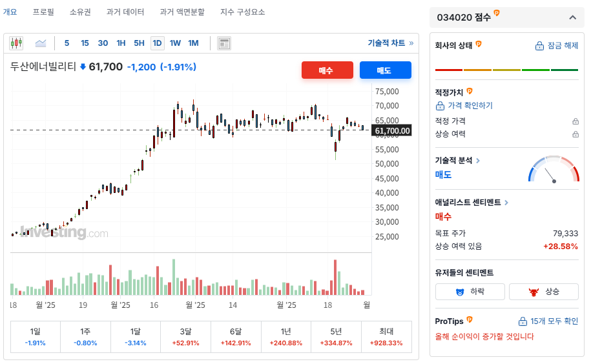This screenshot has height=364, width=591.
Task: Click the lock icon on 적정 가격 row
Action: (x=575, y=121)
